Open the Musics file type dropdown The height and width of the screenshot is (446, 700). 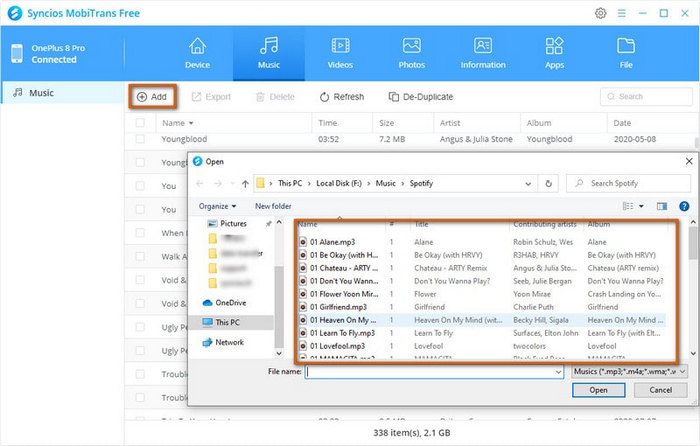(629, 371)
